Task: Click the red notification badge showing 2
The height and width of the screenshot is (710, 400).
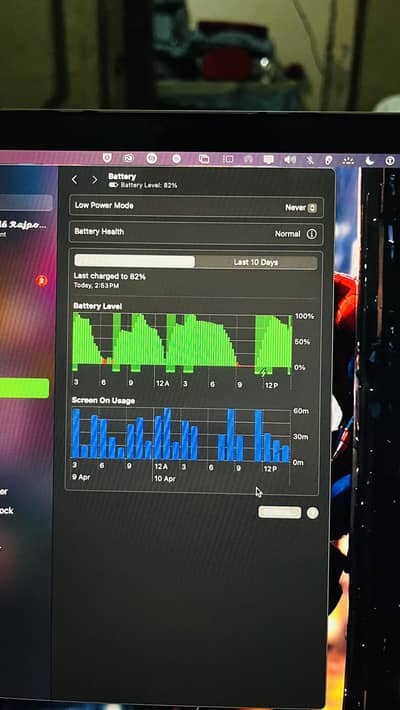Action: click(x=42, y=281)
